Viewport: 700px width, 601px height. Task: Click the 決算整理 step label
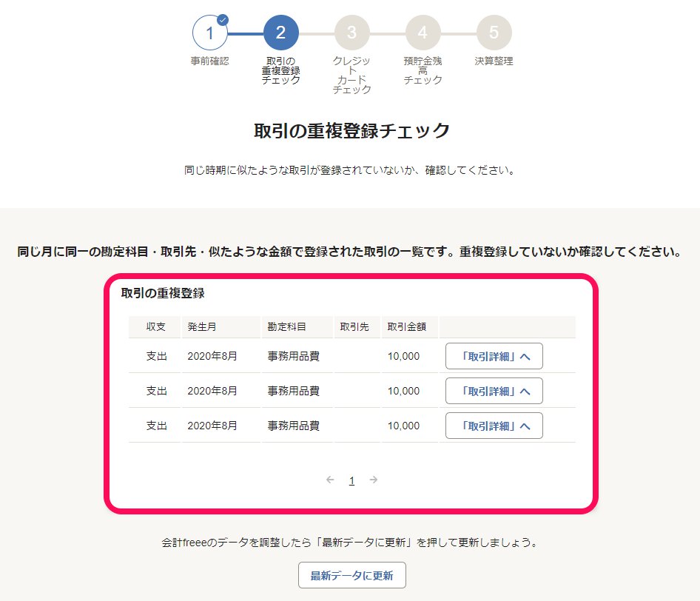point(494,61)
